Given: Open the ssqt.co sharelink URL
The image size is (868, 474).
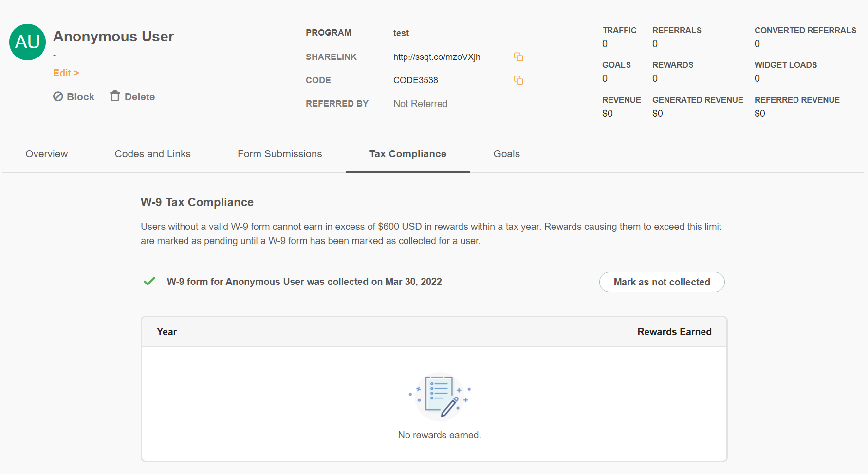Looking at the screenshot, I should 437,57.
